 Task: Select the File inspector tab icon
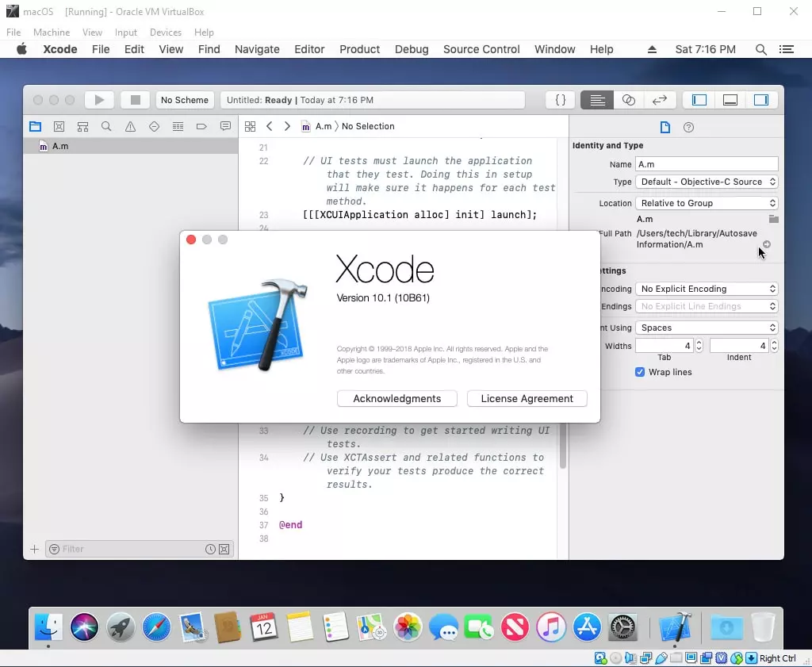pyautogui.click(x=665, y=127)
